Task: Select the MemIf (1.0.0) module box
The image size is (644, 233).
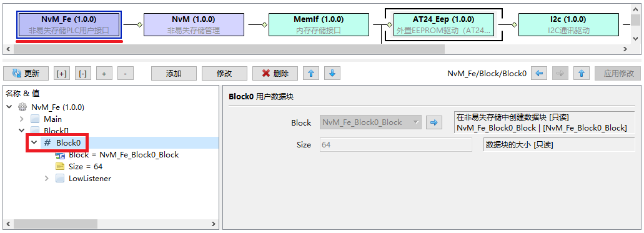Action: 319,24
